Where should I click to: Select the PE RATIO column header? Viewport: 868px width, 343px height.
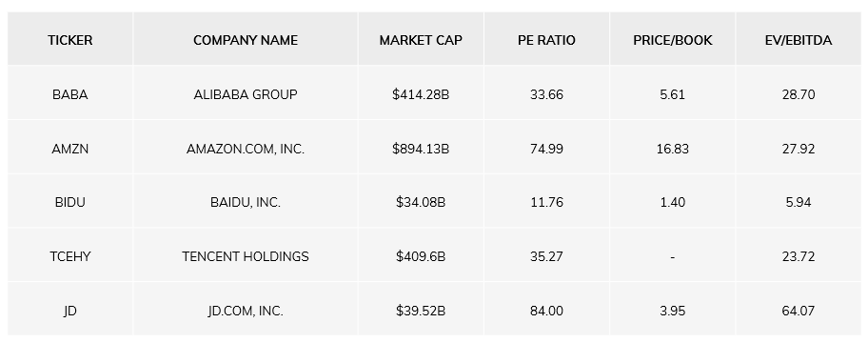(546, 40)
